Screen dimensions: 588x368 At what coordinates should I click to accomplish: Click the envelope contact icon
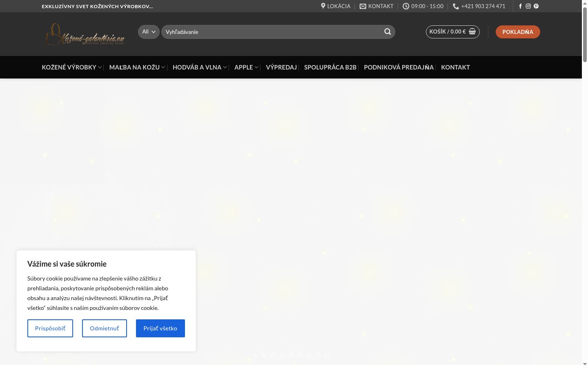tap(363, 6)
